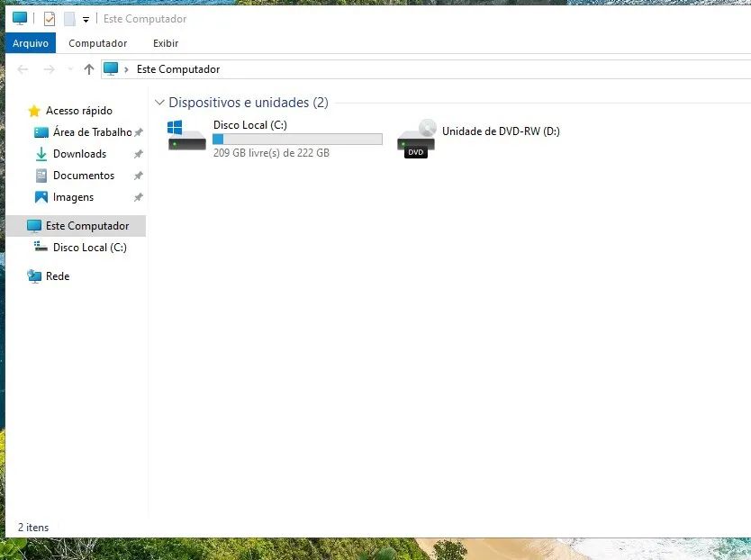Click the Back navigation arrow

[23, 69]
